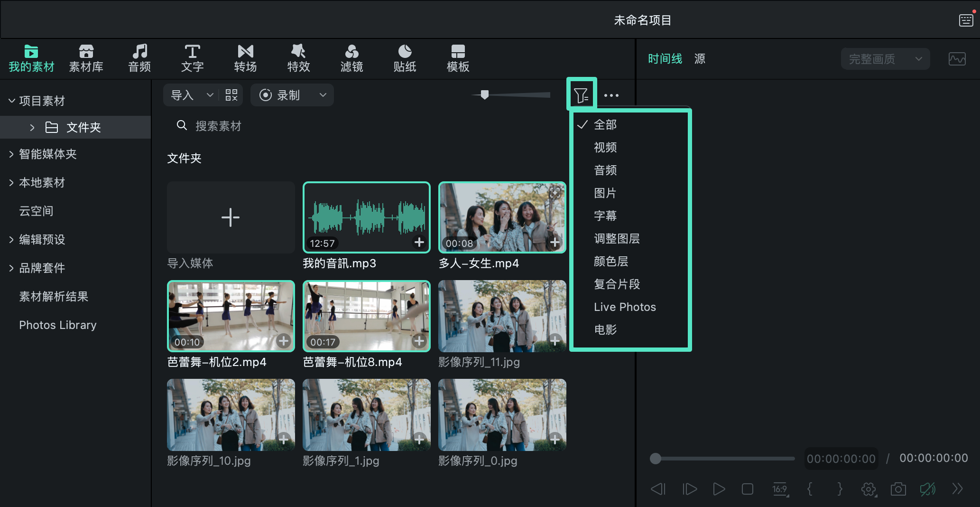Open the 滤镜 filters tab
This screenshot has width=980, height=507.
tap(351, 58)
